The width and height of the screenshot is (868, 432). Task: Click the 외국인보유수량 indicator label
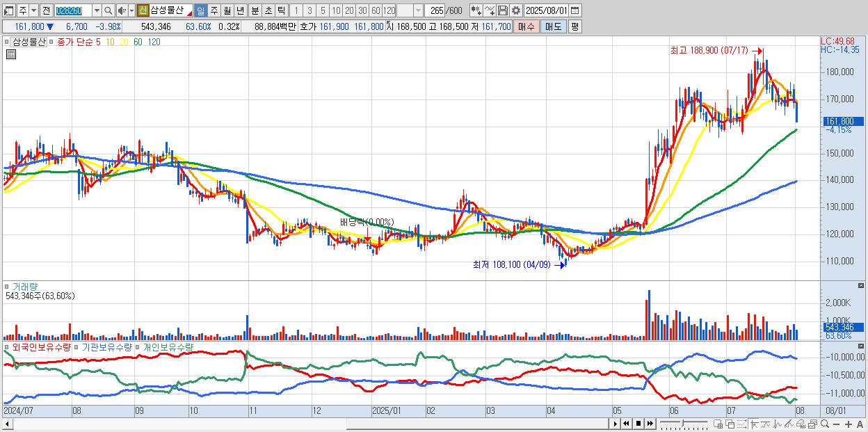click(42, 346)
